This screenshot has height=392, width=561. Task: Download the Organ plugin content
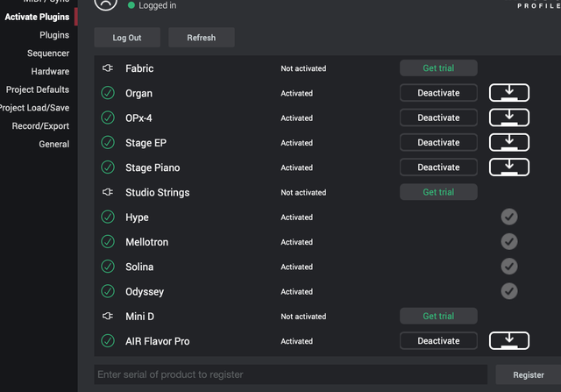coord(509,93)
